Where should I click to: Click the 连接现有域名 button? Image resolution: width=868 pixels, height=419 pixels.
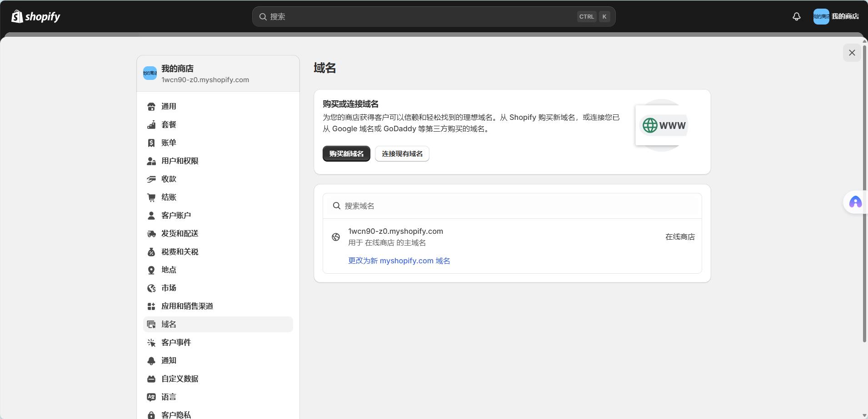tap(401, 153)
